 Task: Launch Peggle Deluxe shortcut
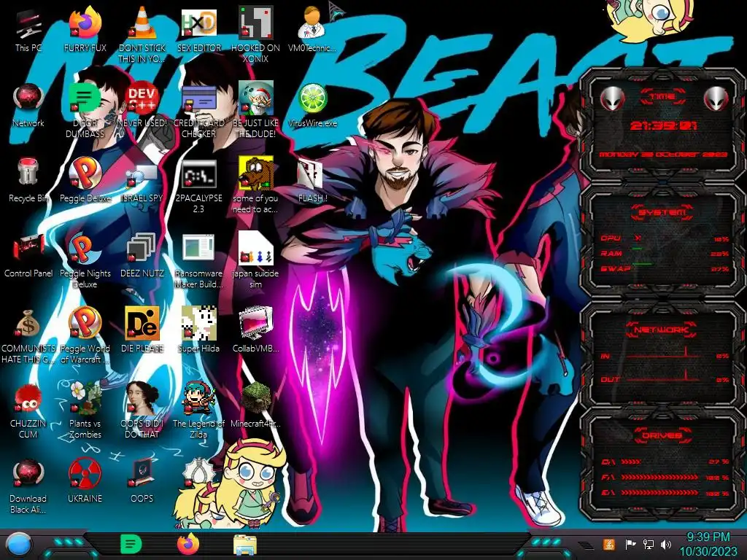point(85,174)
